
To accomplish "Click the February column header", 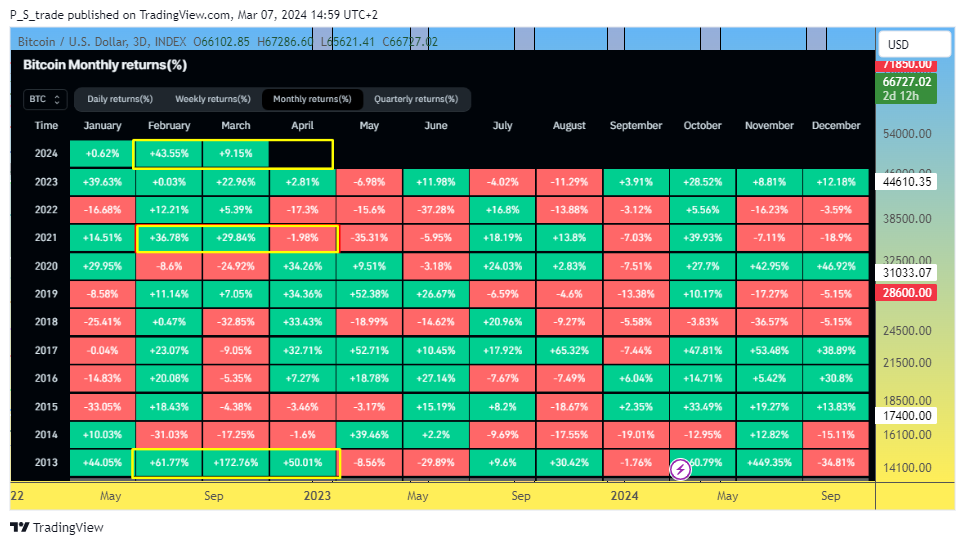I will coord(169,125).
